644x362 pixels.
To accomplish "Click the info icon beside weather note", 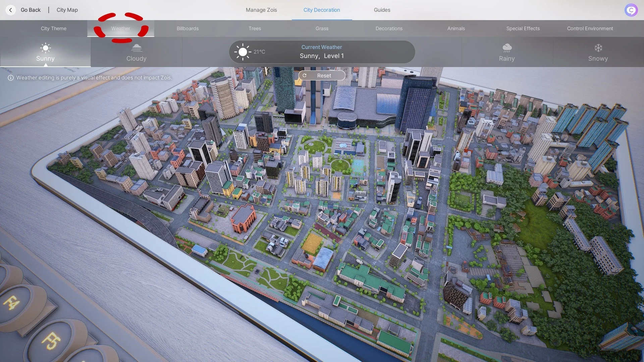I will click(11, 78).
